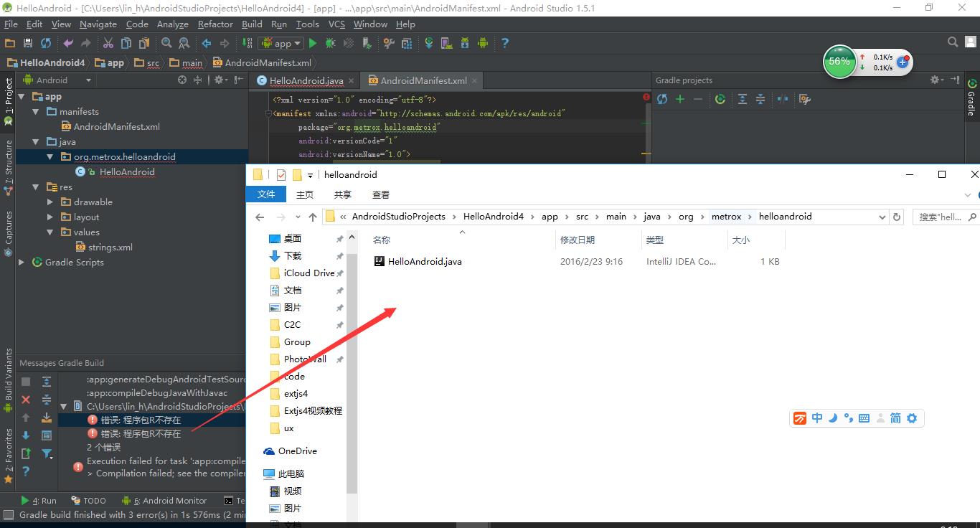This screenshot has height=528, width=980.
Task: Open the Build menu
Action: (x=252, y=24)
